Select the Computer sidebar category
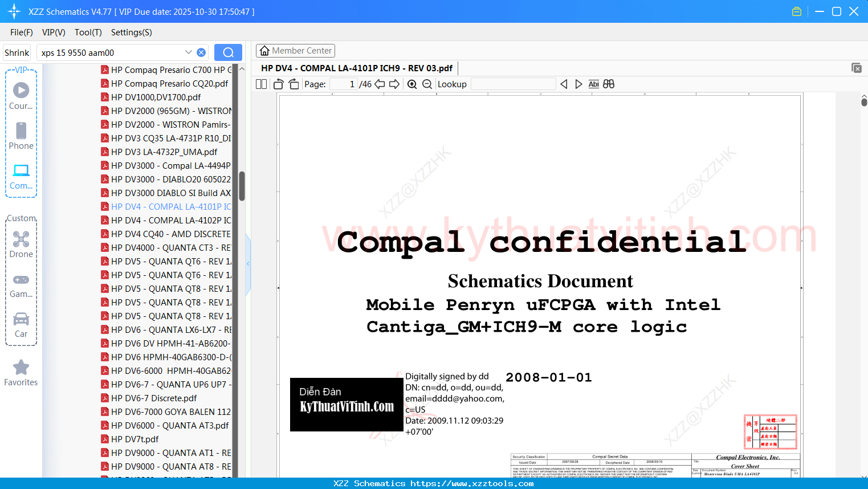The image size is (868, 489). (x=21, y=176)
